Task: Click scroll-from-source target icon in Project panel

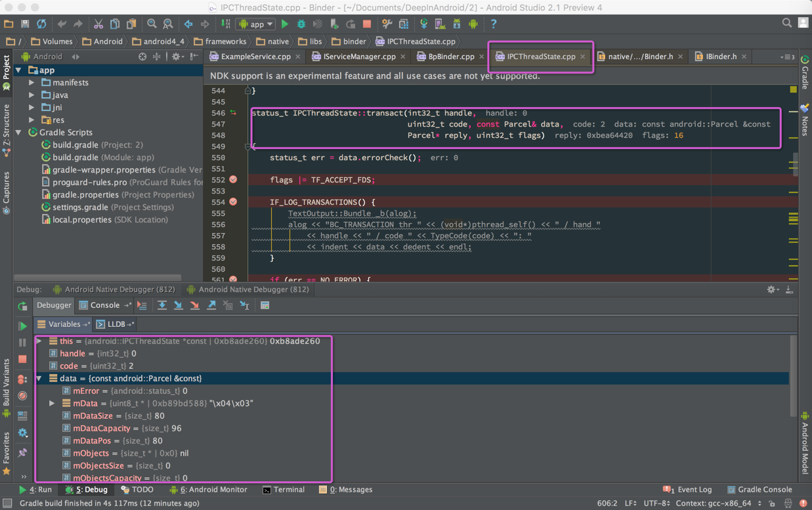Action: 142,57
